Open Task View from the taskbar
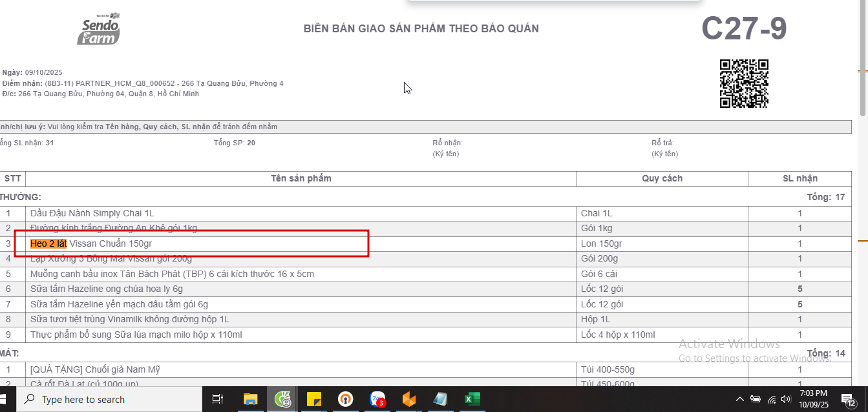This screenshot has width=868, height=412. click(x=218, y=400)
